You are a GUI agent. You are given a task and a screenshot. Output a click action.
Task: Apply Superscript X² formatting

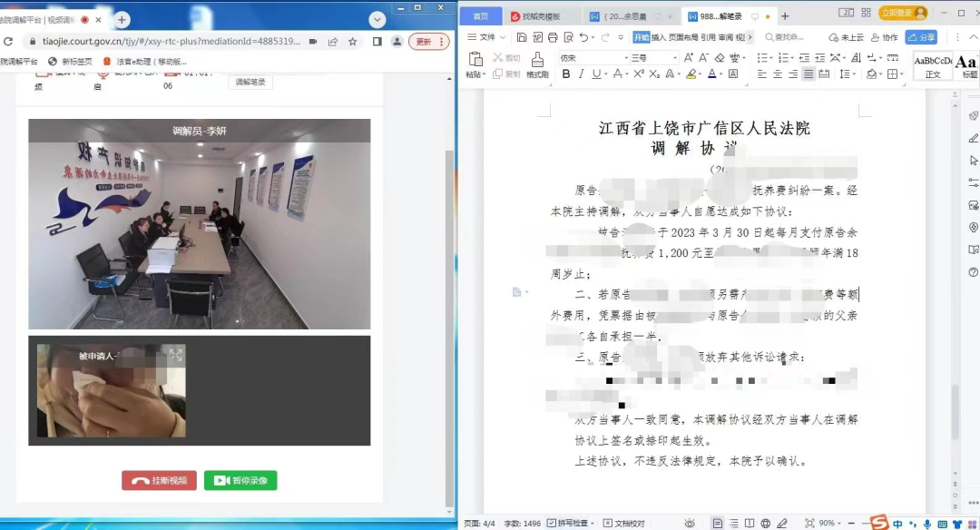click(x=639, y=74)
